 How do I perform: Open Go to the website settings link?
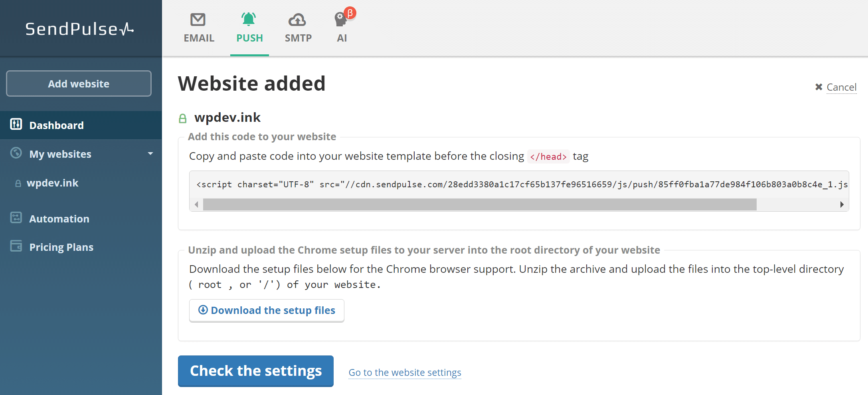tap(405, 372)
